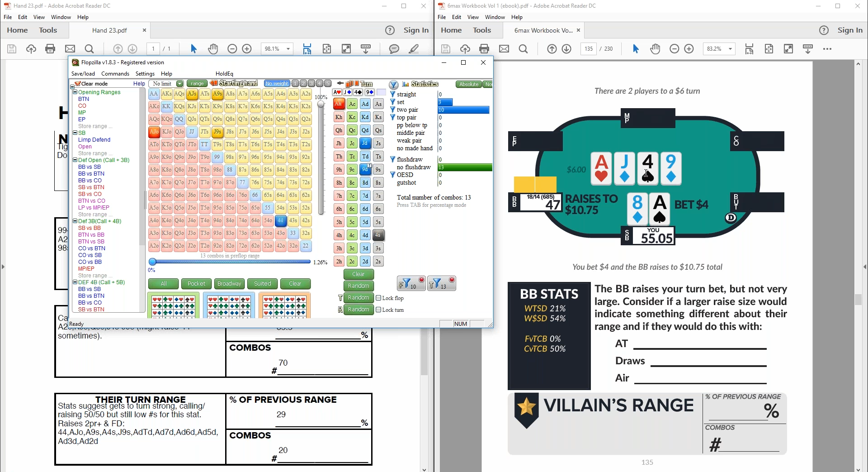Click the Suited range button

tap(262, 284)
